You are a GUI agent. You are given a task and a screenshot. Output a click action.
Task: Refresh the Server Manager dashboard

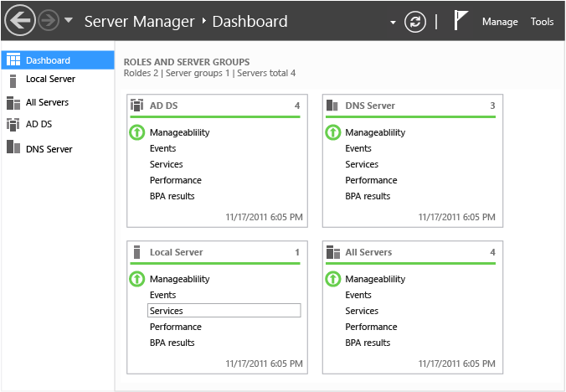click(415, 22)
